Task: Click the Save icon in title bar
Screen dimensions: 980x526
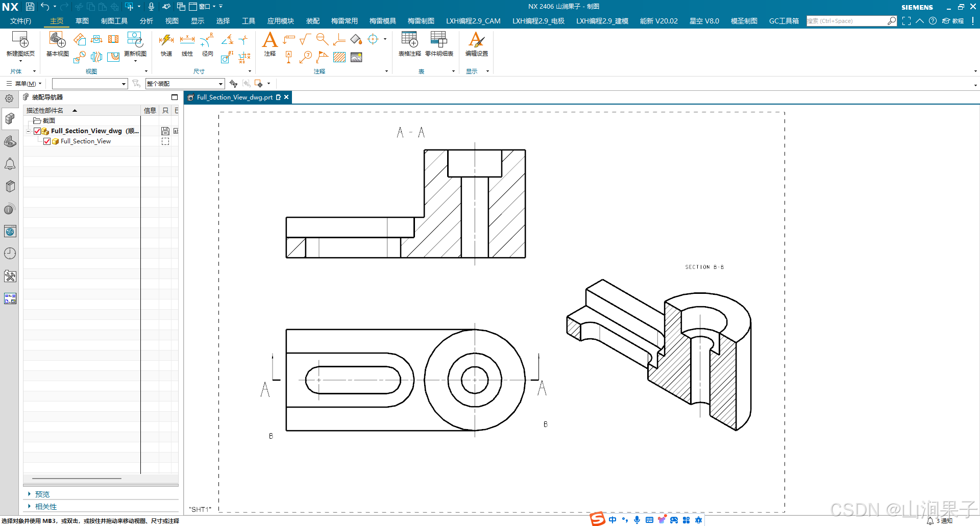Action: (x=30, y=7)
